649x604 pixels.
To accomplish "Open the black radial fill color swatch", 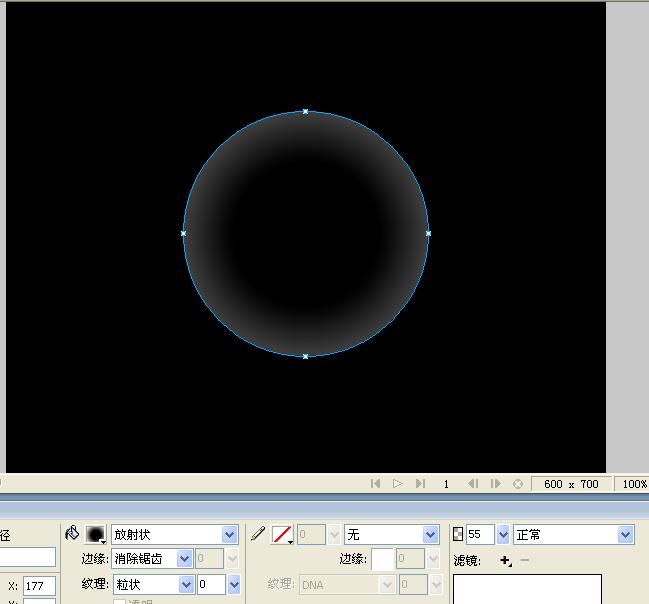I will (x=96, y=534).
